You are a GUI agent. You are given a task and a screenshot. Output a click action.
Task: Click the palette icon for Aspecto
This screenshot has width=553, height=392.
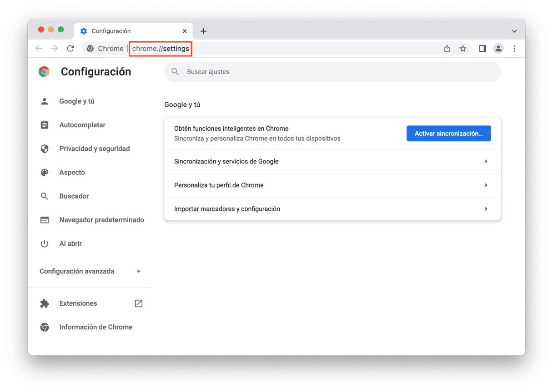tap(45, 173)
